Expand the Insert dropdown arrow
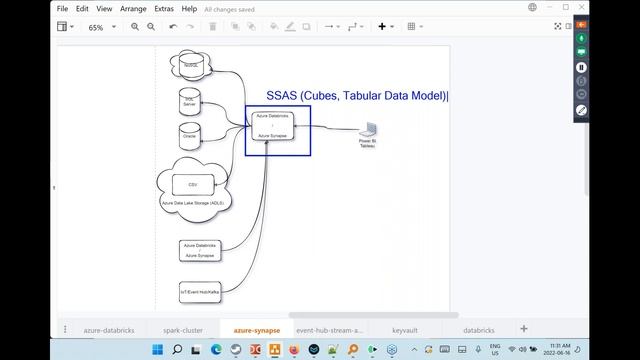640x360 pixels. (x=392, y=27)
